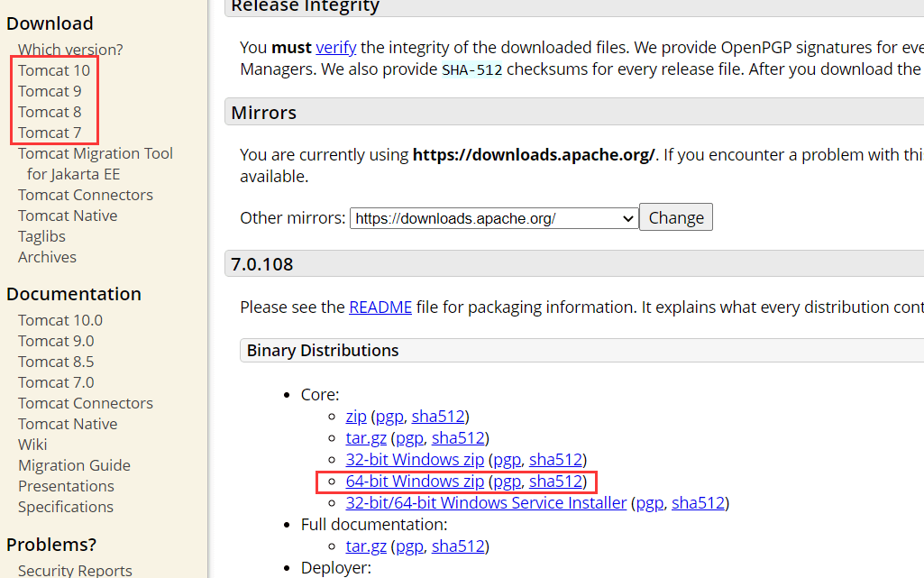The image size is (924, 578).
Task: Open Tomcat Connectors under Download section
Action: coord(86,195)
